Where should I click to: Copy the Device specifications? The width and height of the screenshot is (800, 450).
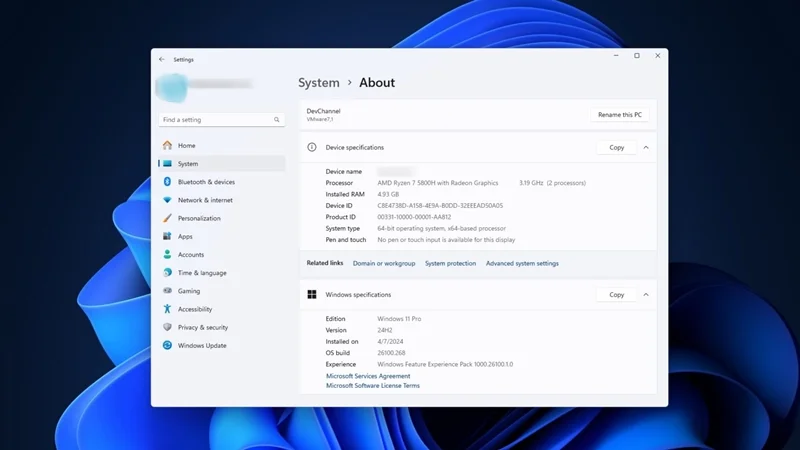[616, 147]
